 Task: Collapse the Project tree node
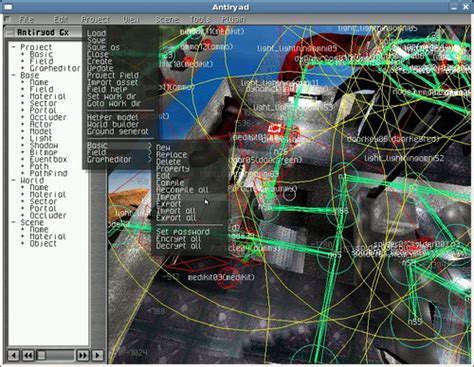(x=13, y=47)
